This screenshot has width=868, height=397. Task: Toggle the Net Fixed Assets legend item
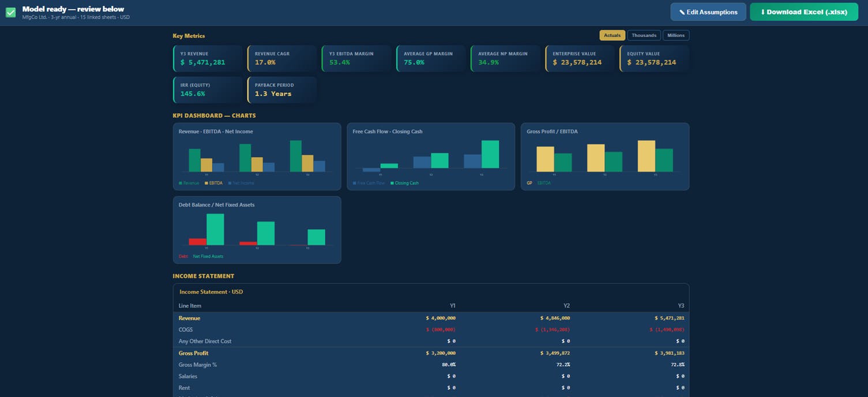pyautogui.click(x=208, y=256)
